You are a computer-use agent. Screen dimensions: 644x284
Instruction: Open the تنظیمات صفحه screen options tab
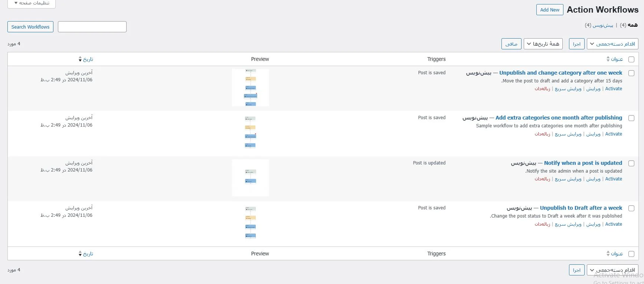(x=32, y=3)
